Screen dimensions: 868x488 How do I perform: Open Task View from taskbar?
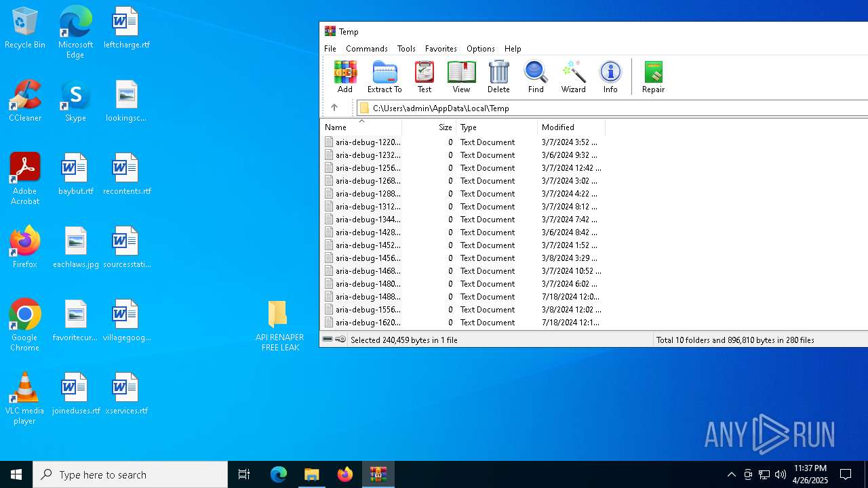pyautogui.click(x=244, y=474)
